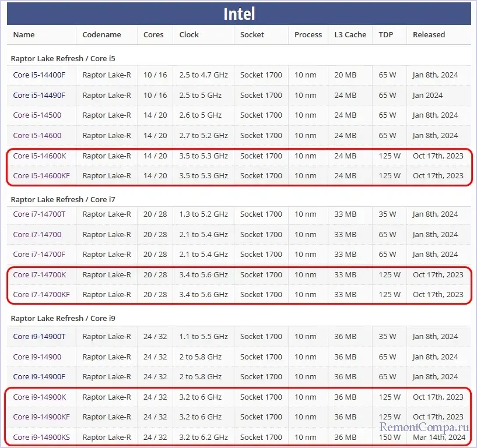
Task: Click the Name column header
Action: 24,35
